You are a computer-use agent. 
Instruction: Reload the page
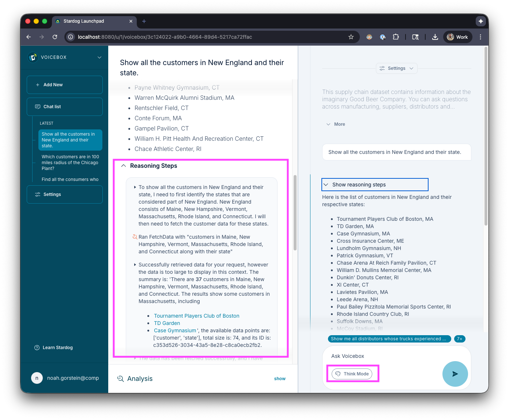point(55,37)
